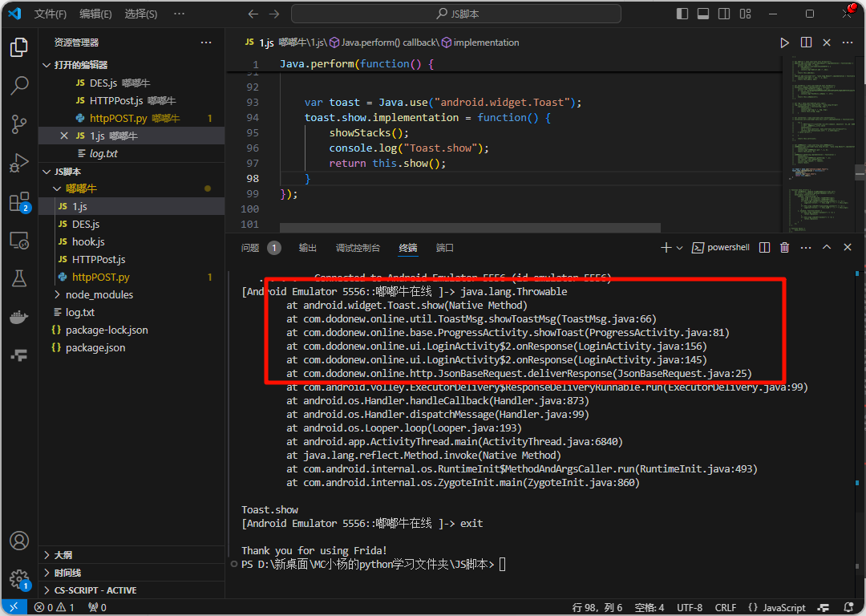Viewport: 866px width, 616px height.
Task: Toggle the bottom panel layout button
Action: coord(703,14)
